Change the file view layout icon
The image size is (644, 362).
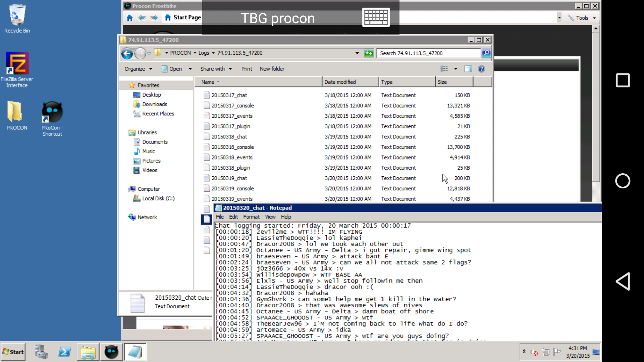pyautogui.click(x=444, y=69)
